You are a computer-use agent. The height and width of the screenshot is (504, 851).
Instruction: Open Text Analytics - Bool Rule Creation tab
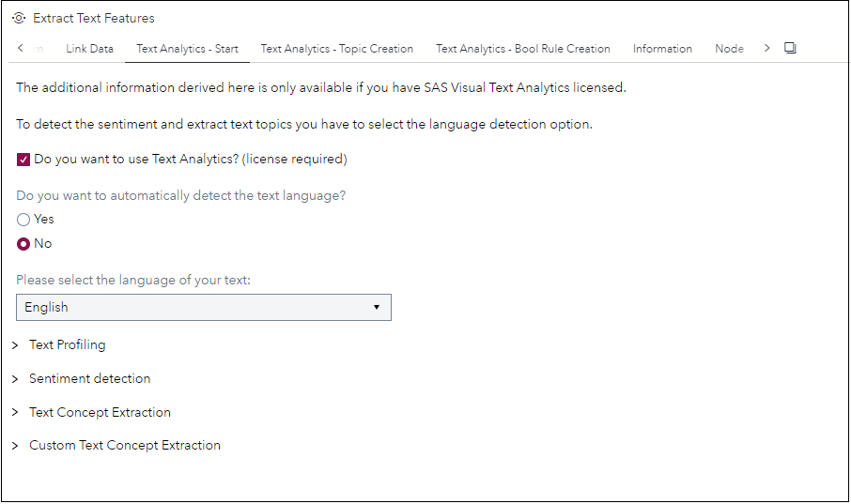click(x=523, y=48)
